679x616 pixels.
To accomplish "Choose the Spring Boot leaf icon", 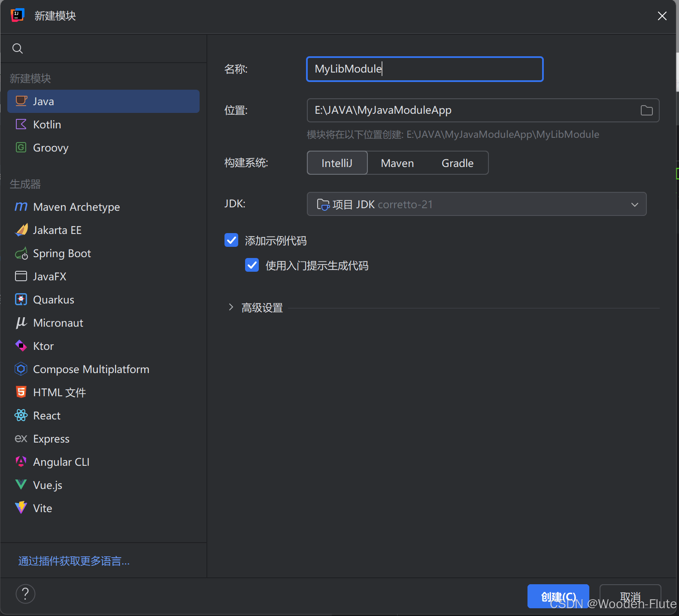I will point(21,253).
